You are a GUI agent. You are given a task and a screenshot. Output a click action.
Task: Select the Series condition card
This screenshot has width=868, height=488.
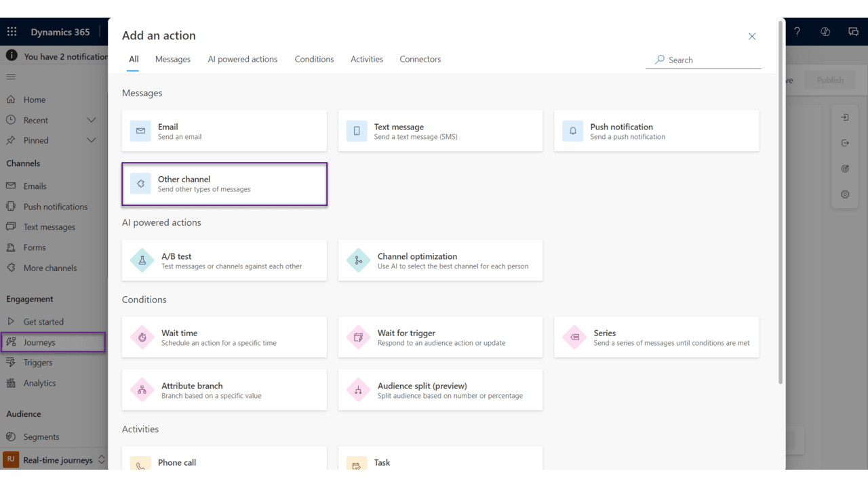[x=656, y=337]
